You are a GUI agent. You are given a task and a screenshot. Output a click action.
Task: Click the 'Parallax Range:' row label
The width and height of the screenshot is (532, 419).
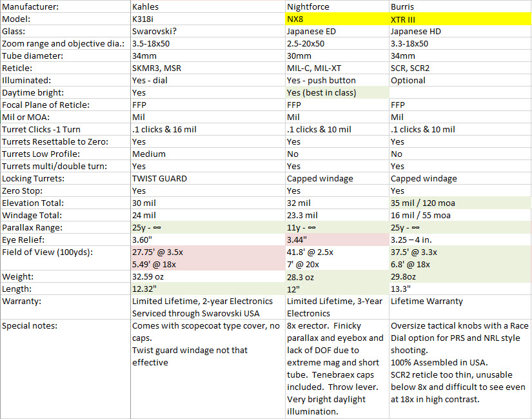64,228
